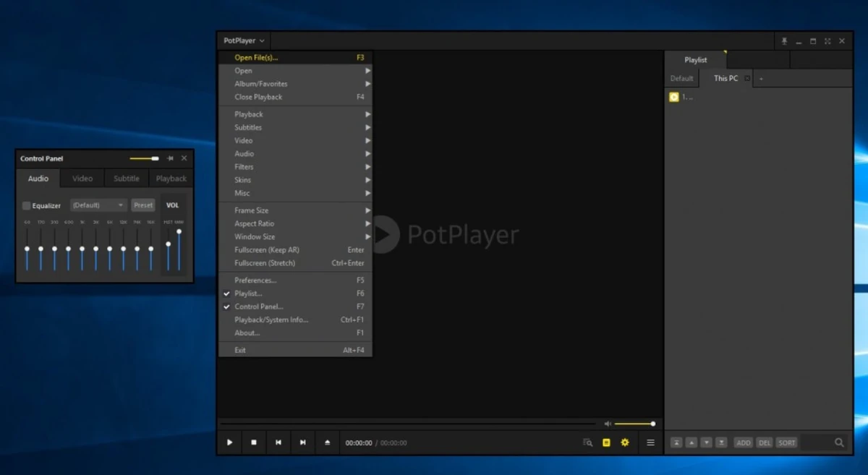Expand the Filters submenu
Viewport: 868px width, 475px height.
coord(295,167)
